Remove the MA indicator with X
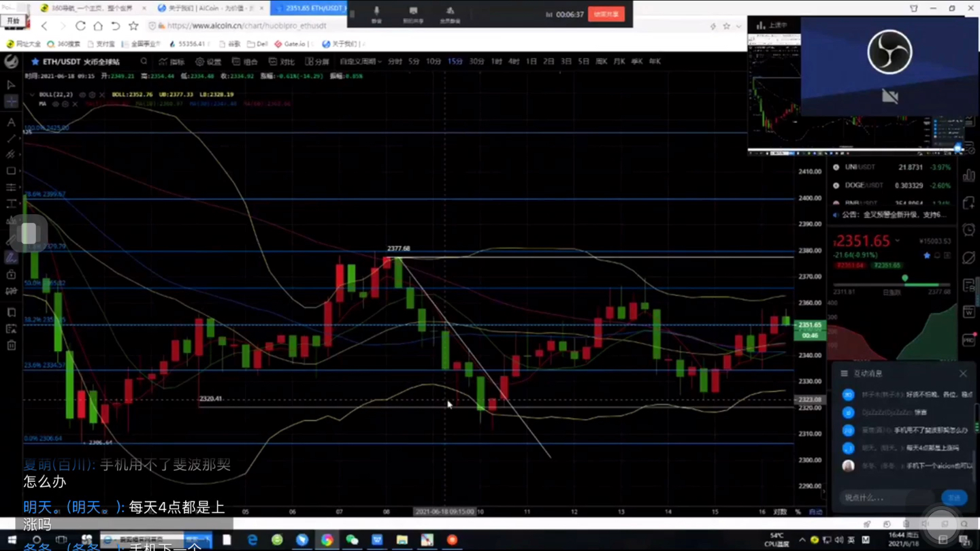Image resolution: width=980 pixels, height=551 pixels. pyautogui.click(x=75, y=104)
